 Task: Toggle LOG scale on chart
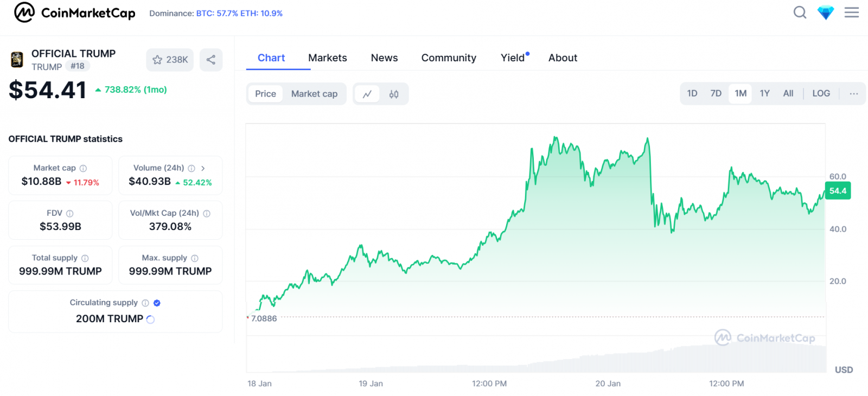pyautogui.click(x=821, y=93)
